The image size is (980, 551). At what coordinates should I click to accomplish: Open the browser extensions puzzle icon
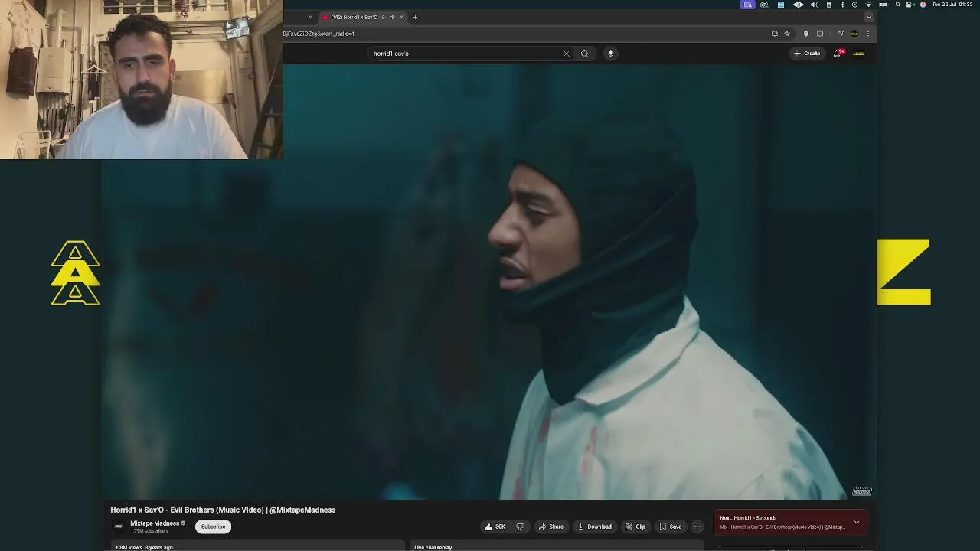(x=820, y=34)
